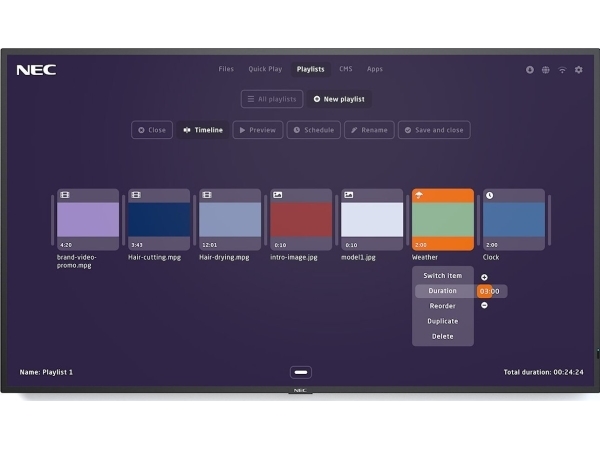Choose Duplicate from the context menu

[443, 321]
